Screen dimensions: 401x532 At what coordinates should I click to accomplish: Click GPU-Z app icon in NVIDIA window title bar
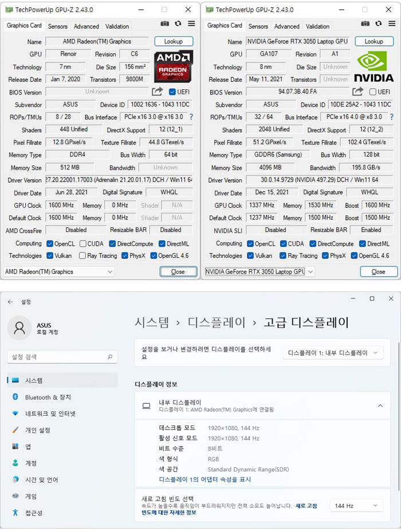210,10
